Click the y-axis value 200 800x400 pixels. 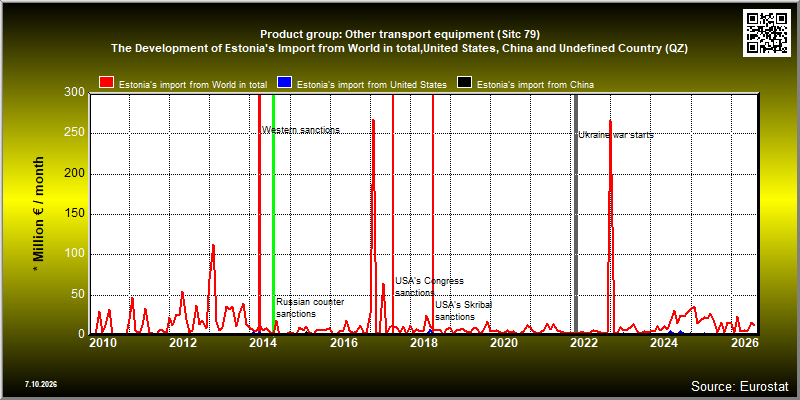click(74, 174)
